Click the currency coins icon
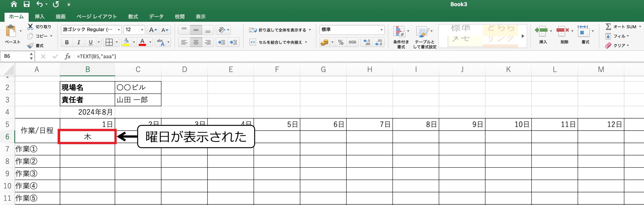 [324, 42]
